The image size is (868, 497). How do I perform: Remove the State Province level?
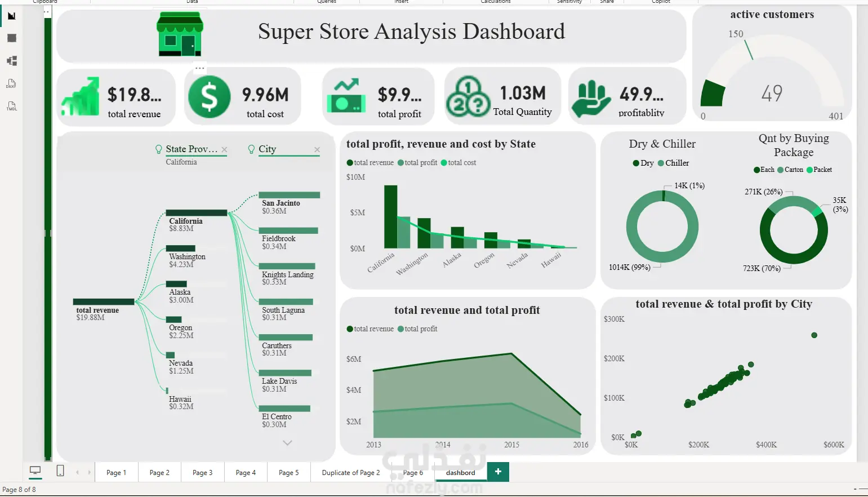224,149
